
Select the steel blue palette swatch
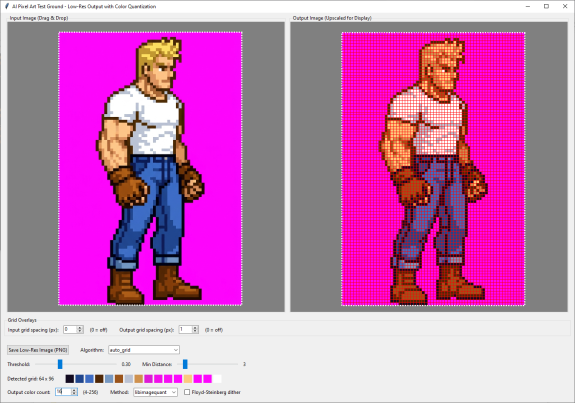click(109, 378)
